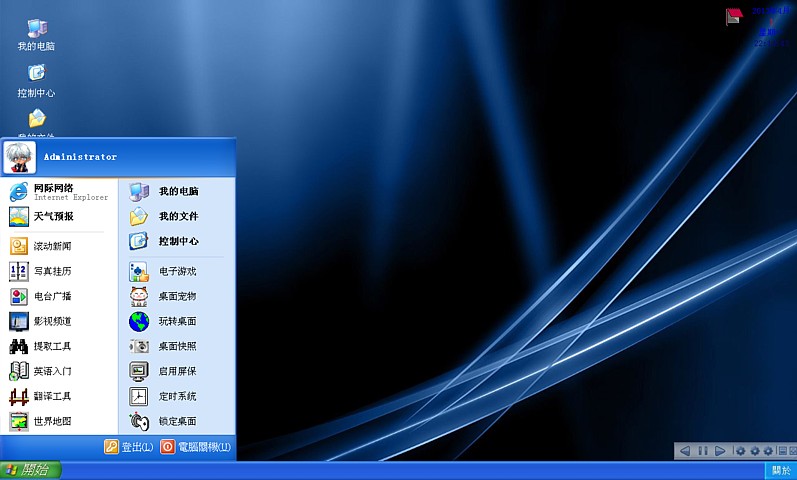Screen dimensions: 797x480
Task: Click the next track arrow in media bar
Action: 720,451
